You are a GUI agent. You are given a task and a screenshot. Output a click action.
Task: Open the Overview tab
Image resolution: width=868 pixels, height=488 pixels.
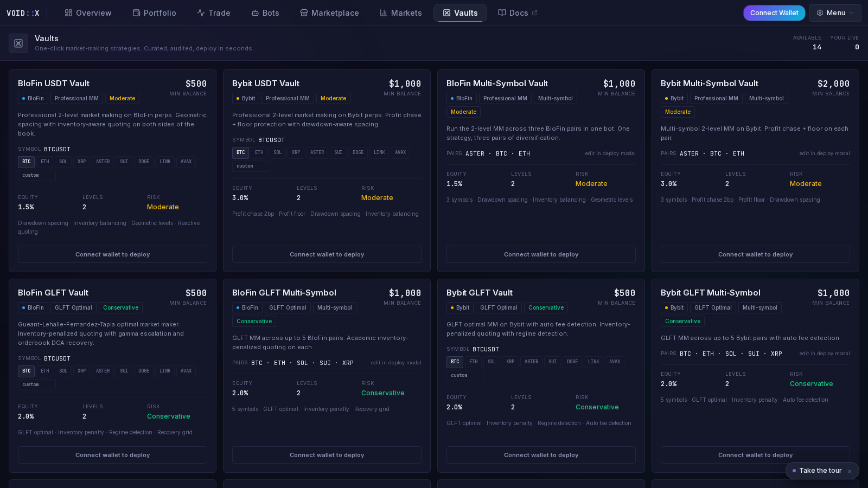point(88,13)
